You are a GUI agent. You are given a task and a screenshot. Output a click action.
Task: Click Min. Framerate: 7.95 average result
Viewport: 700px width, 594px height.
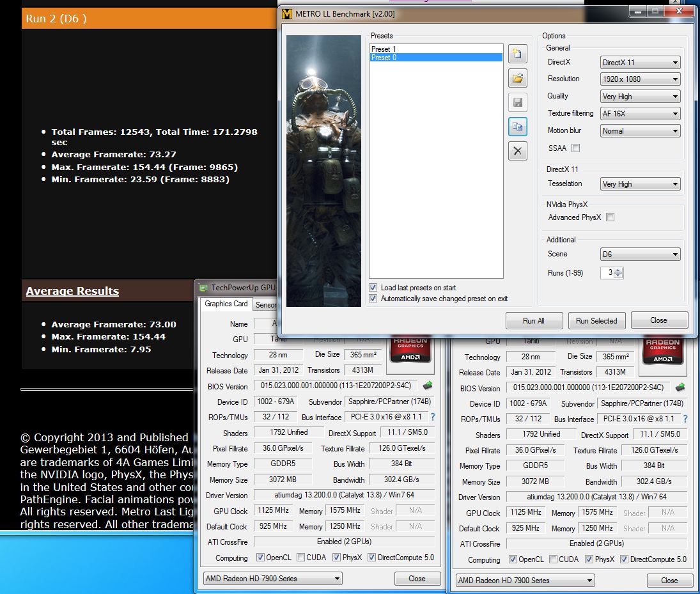pos(101,349)
